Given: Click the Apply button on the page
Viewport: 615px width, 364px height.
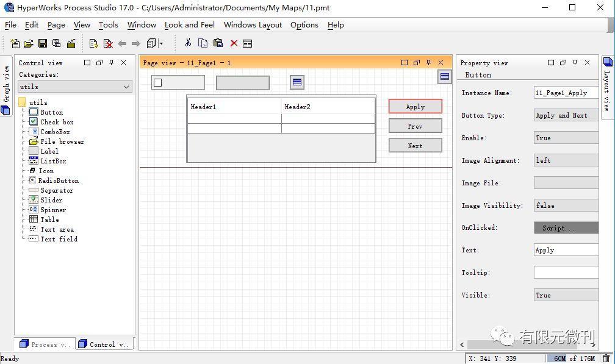Looking at the screenshot, I should [415, 107].
